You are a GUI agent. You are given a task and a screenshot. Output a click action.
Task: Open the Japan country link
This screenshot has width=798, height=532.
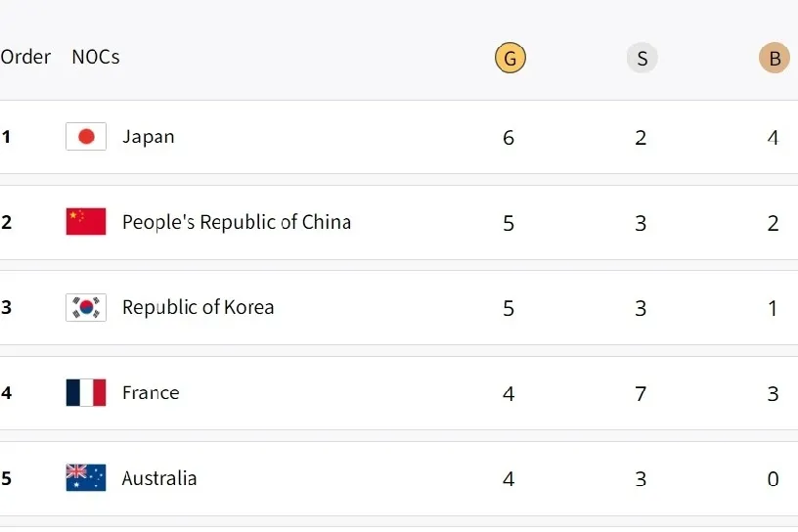tap(148, 137)
